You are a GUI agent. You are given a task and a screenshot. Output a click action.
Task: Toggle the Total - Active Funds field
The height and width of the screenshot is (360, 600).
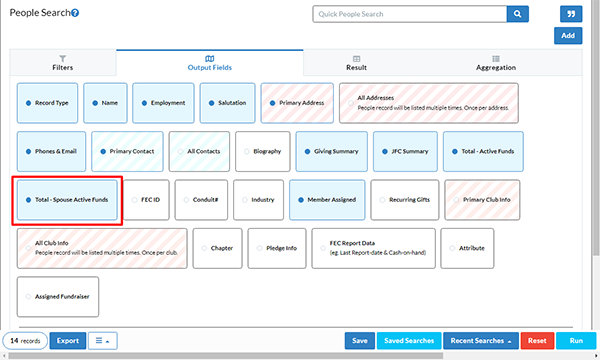tap(483, 151)
